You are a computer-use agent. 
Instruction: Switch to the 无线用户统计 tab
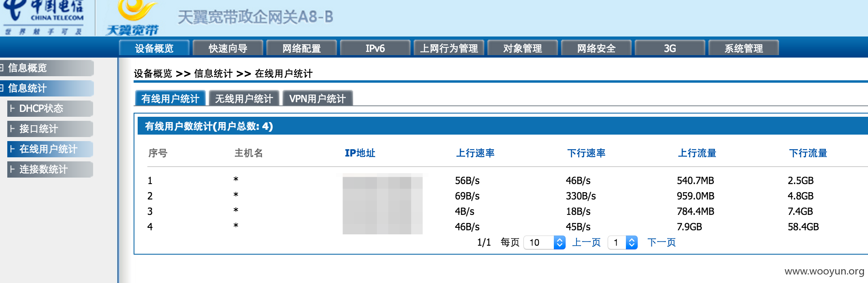click(x=244, y=99)
